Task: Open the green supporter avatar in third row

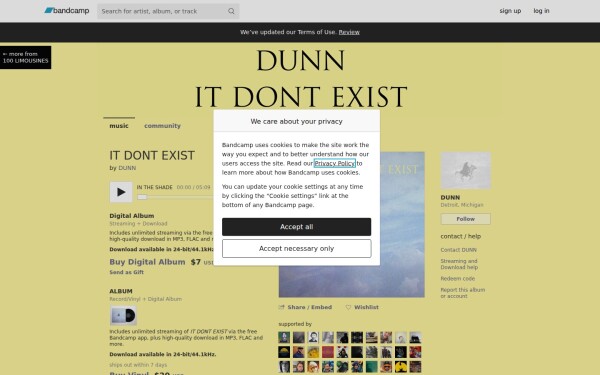Action: 372,366
